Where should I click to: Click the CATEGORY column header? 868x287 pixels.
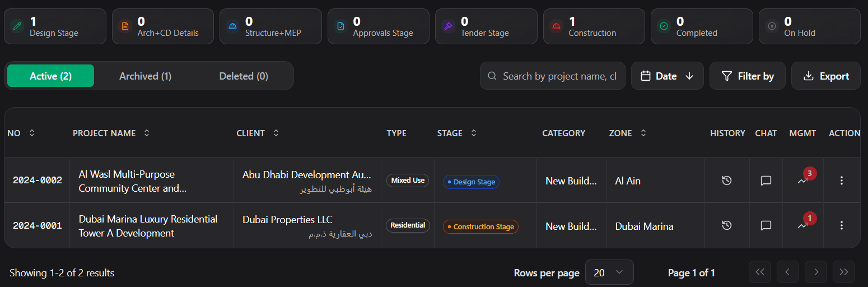[563, 133]
